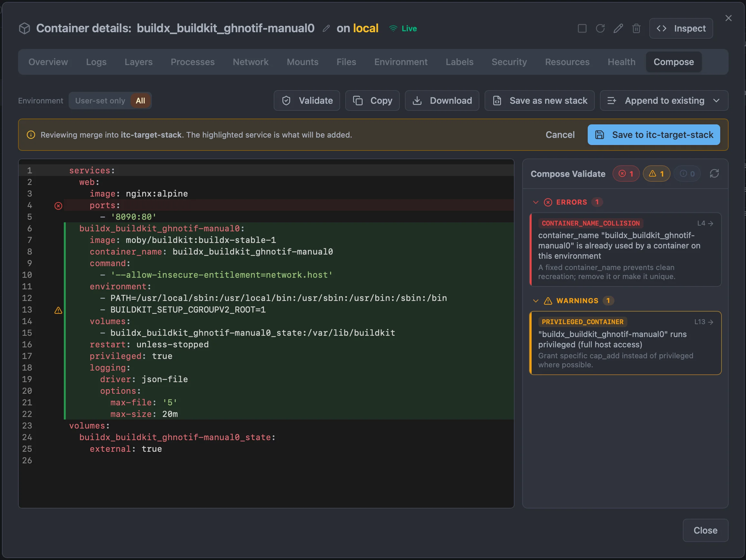
Task: Filter by errors count badge
Action: pos(626,174)
